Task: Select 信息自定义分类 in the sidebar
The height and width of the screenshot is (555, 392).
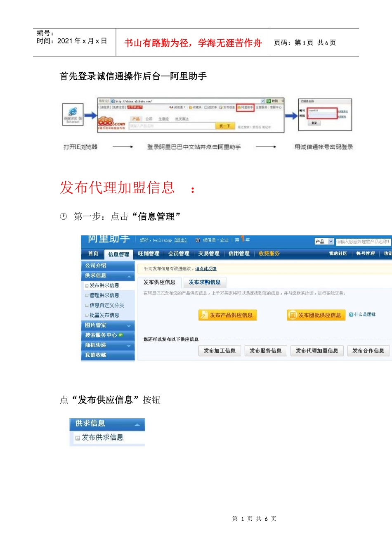Action: [107, 305]
